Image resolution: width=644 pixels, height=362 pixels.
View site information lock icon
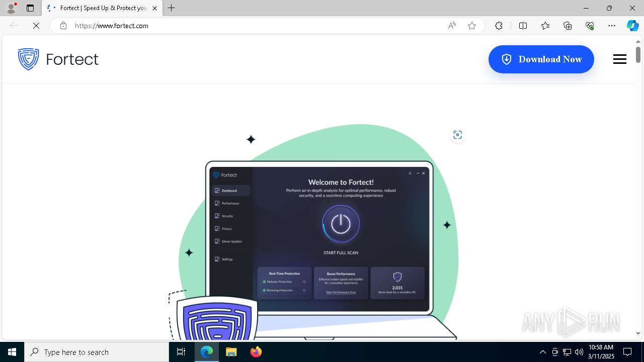(x=63, y=26)
